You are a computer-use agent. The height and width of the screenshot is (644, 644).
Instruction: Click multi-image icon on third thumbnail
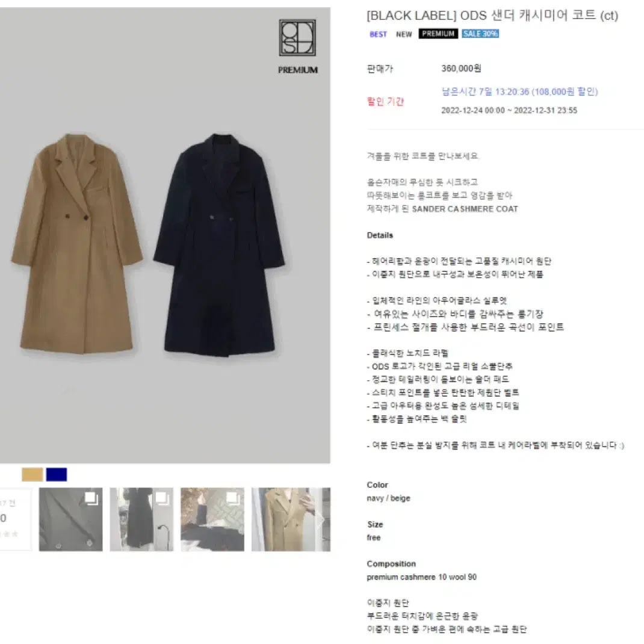(233, 498)
